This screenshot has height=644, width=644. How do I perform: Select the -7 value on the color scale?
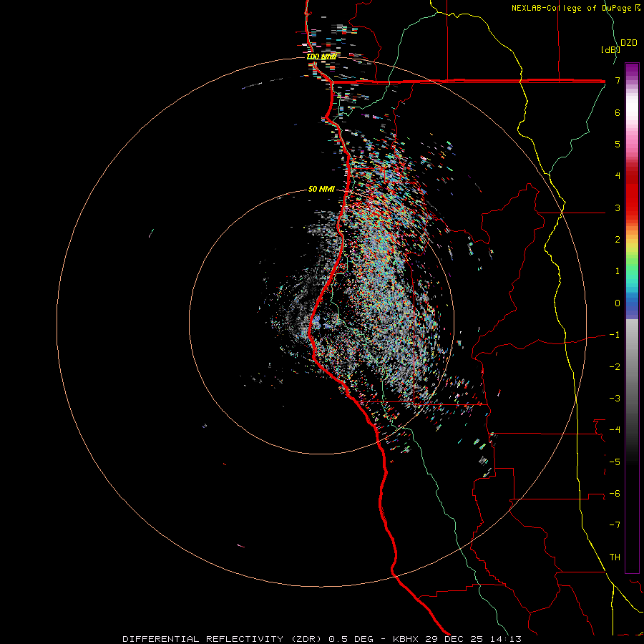coord(615,525)
